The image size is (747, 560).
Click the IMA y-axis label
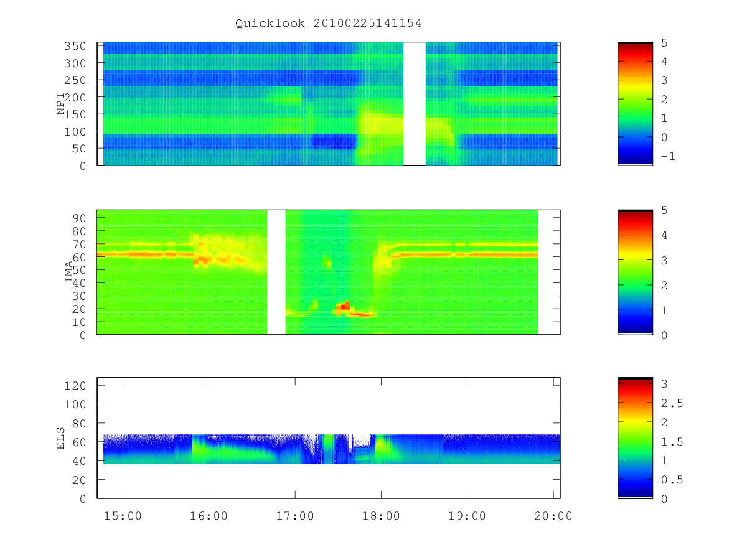tap(68, 272)
